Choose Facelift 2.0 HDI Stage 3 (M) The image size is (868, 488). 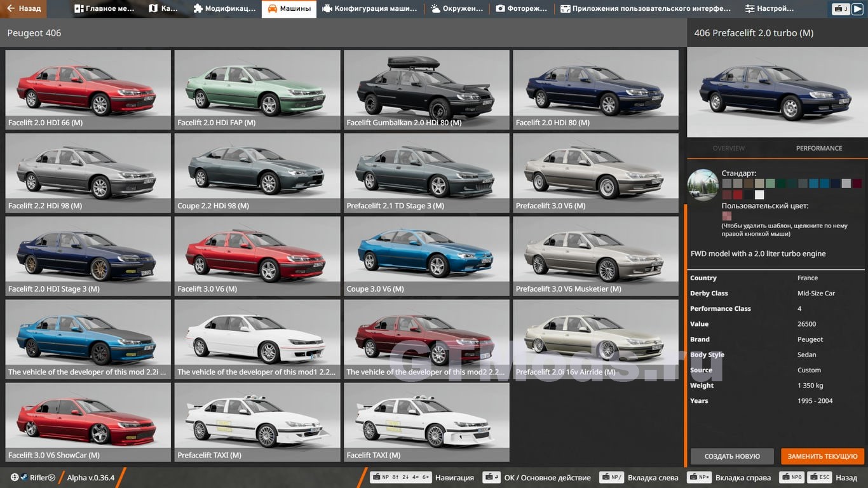[x=88, y=256]
